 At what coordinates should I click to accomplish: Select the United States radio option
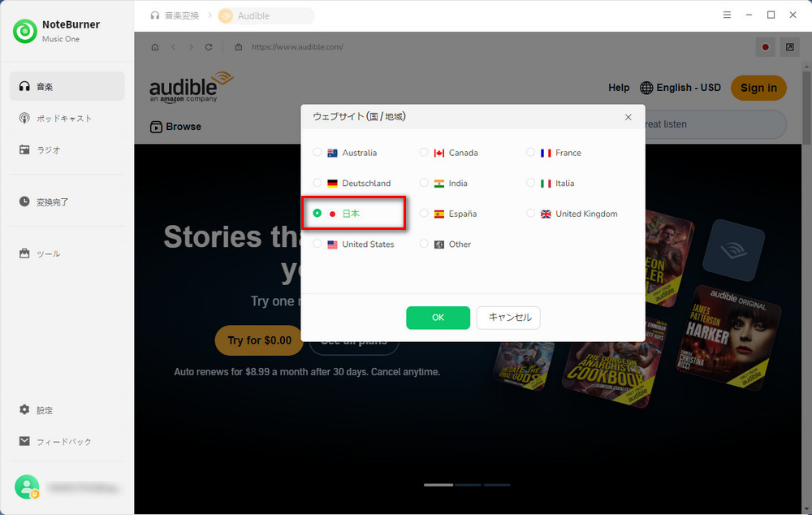click(317, 244)
